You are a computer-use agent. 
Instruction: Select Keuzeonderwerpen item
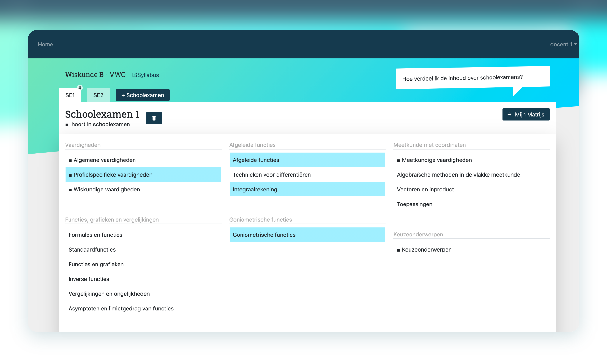427,249
